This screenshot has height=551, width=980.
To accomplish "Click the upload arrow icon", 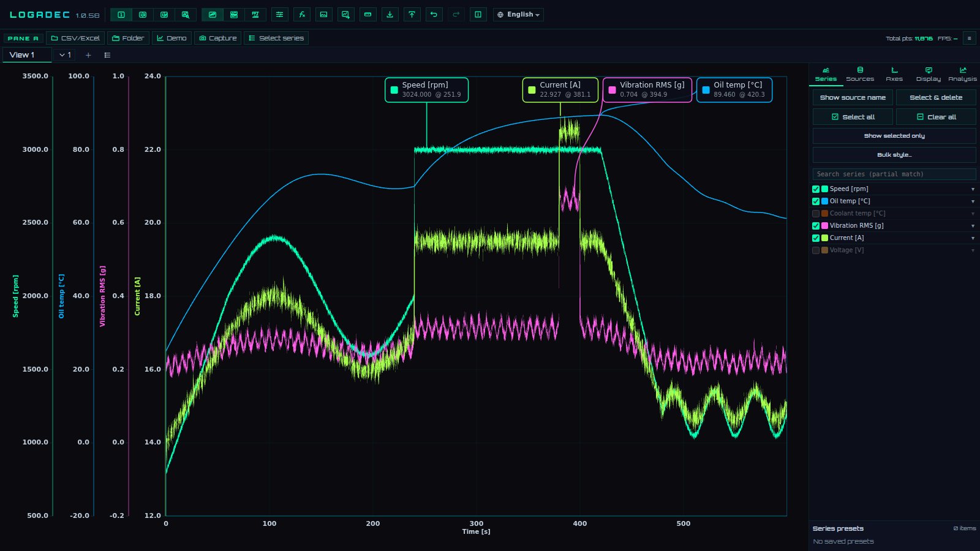I will (412, 15).
